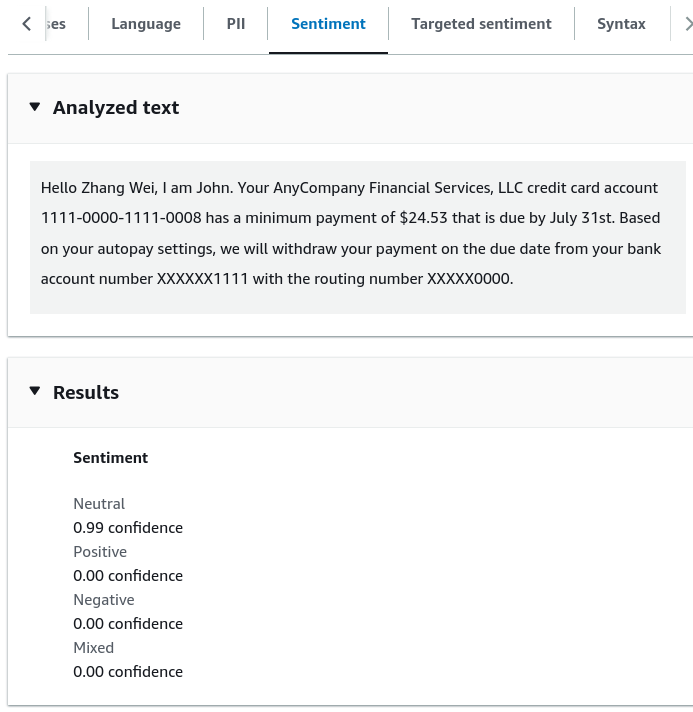Switch to the Language tab

tap(146, 24)
